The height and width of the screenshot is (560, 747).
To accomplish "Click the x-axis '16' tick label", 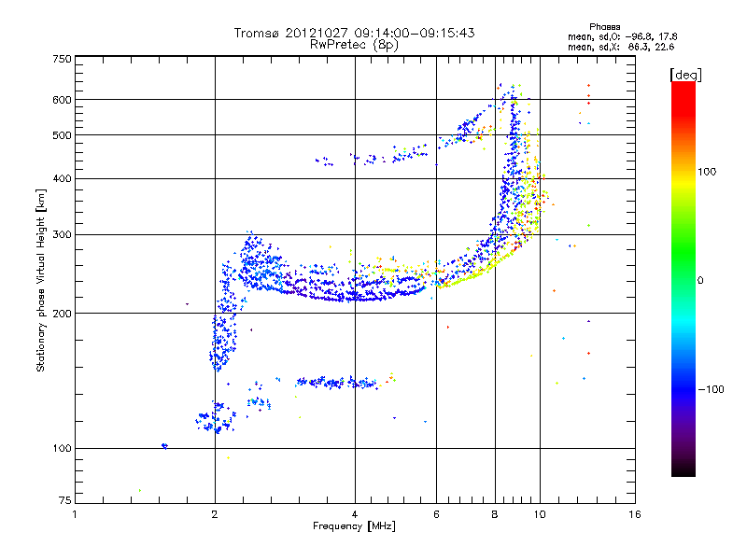I will (635, 514).
